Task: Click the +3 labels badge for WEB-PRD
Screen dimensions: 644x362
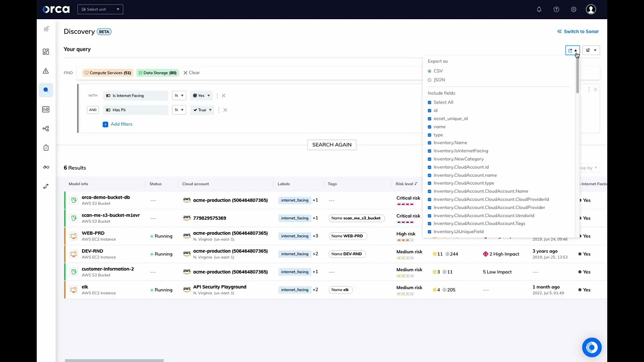Action: (315, 236)
